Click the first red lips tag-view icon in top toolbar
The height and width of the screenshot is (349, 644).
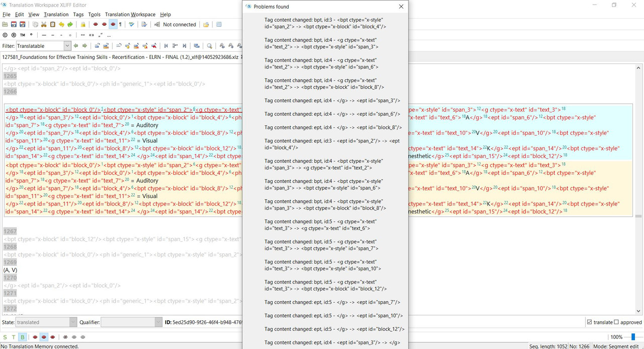[x=96, y=24]
